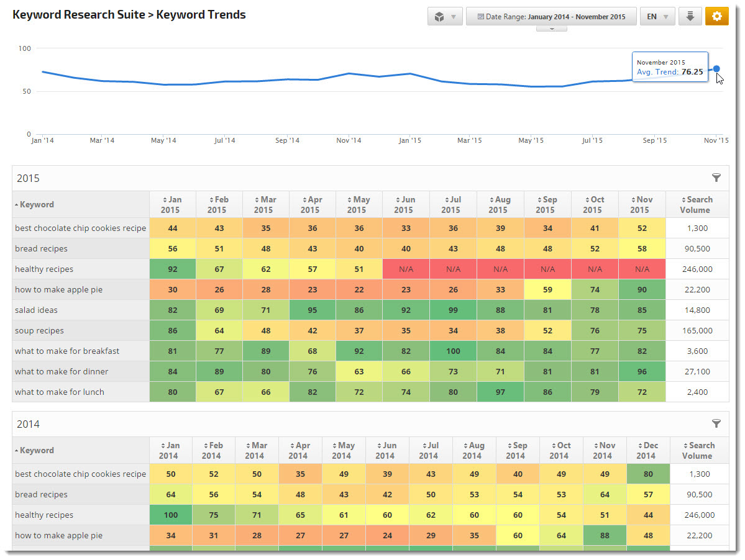This screenshot has height=560, width=745.
Task: Open the orange settings gear
Action: (716, 17)
